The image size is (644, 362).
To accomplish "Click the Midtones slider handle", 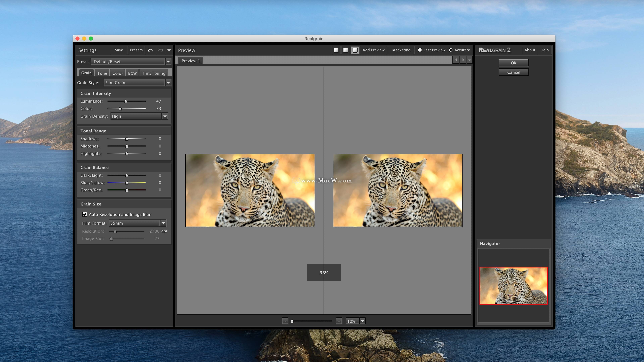I will coord(127,146).
